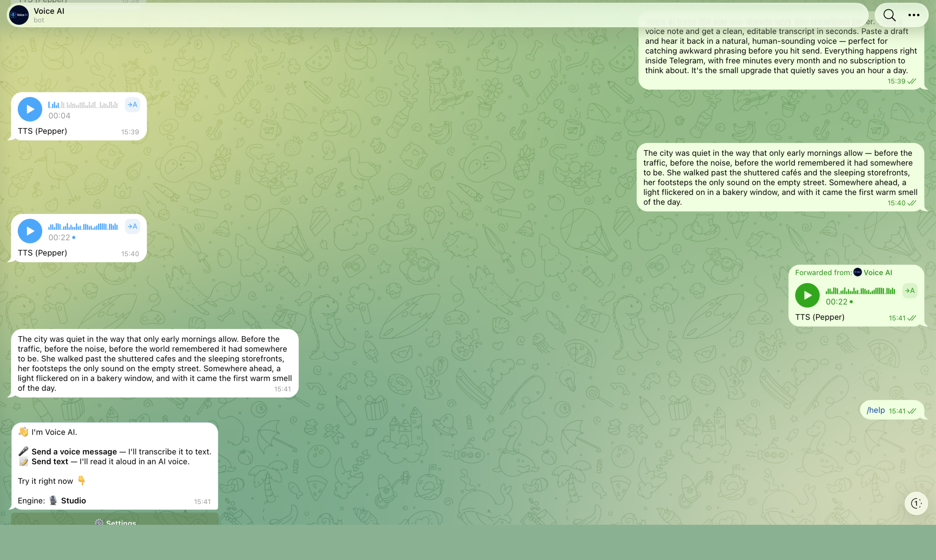Open the three-dots more options menu
936x560 pixels.
[914, 15]
